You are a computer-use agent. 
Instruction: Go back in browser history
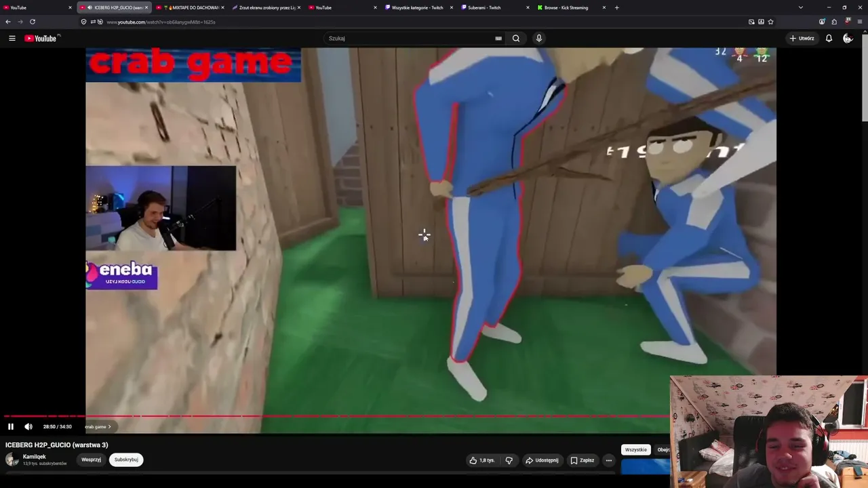(8, 22)
